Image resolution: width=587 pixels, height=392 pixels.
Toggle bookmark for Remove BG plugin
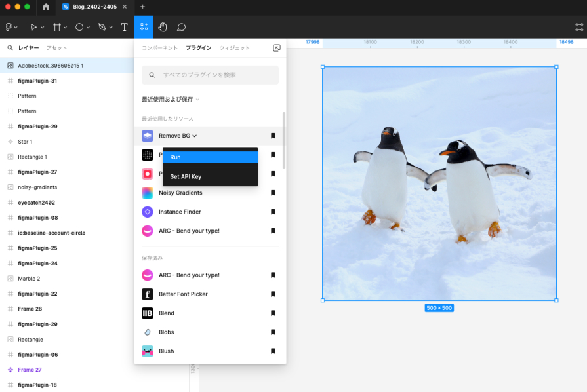click(x=273, y=136)
